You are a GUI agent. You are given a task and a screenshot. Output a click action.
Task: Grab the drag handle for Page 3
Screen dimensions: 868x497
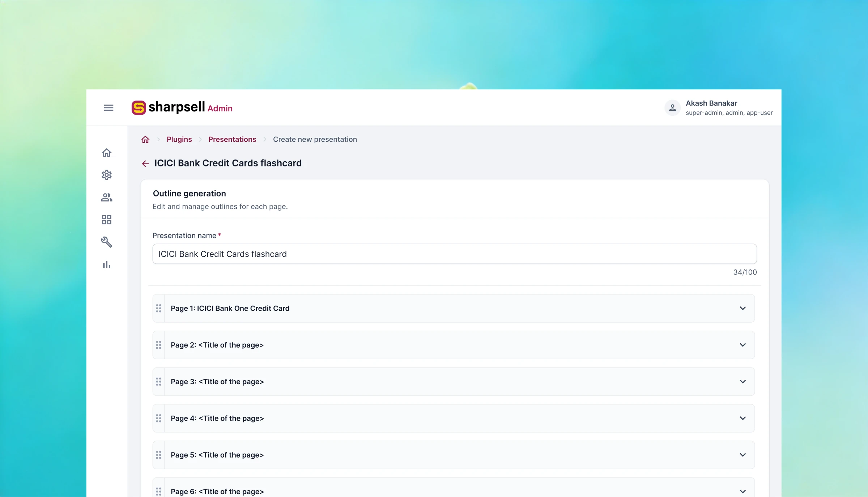coord(158,382)
